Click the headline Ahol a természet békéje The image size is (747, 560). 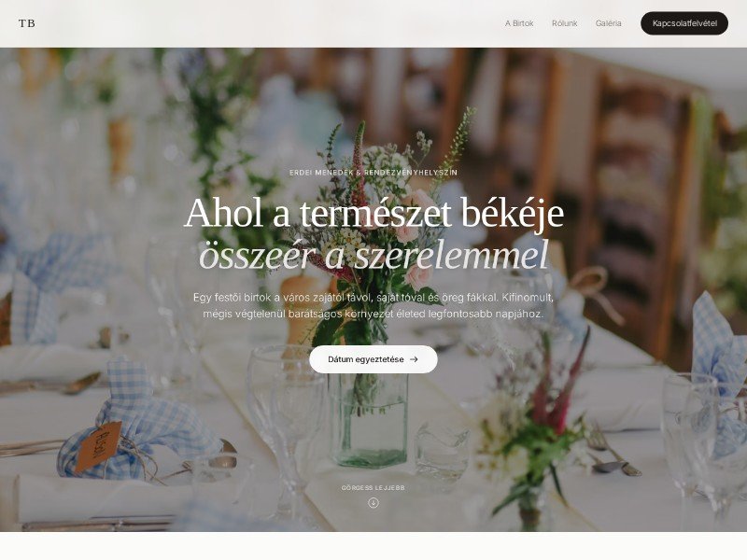373,213
